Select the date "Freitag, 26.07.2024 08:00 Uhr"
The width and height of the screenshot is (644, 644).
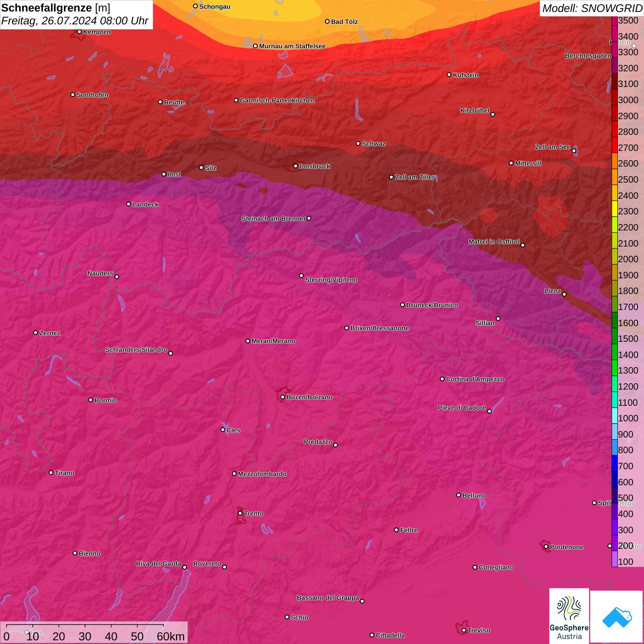(x=75, y=21)
